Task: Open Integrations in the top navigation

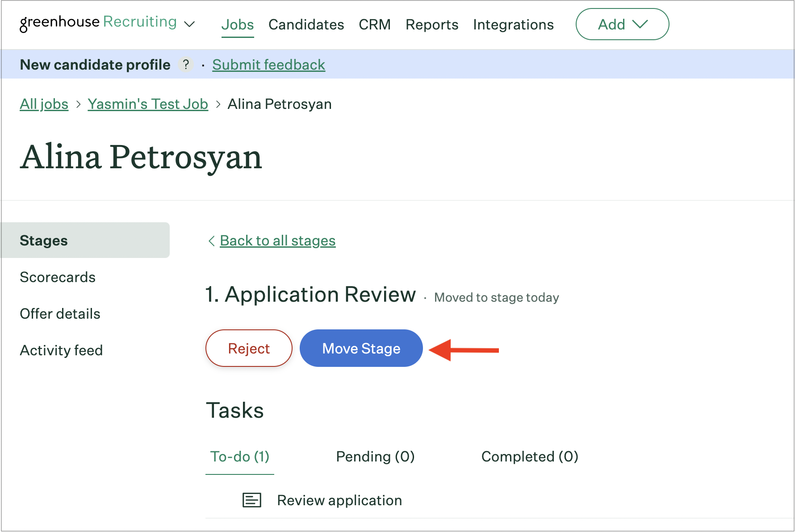Action: [514, 25]
